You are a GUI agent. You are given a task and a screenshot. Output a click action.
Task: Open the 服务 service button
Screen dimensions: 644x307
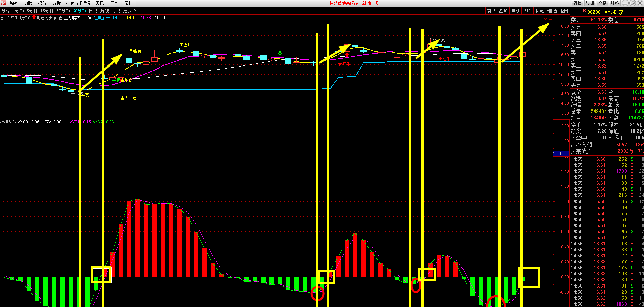(x=615, y=3)
